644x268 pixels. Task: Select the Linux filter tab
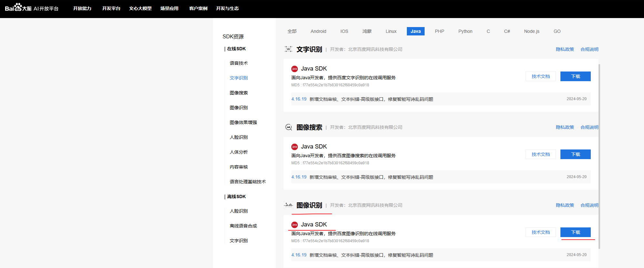[391, 31]
